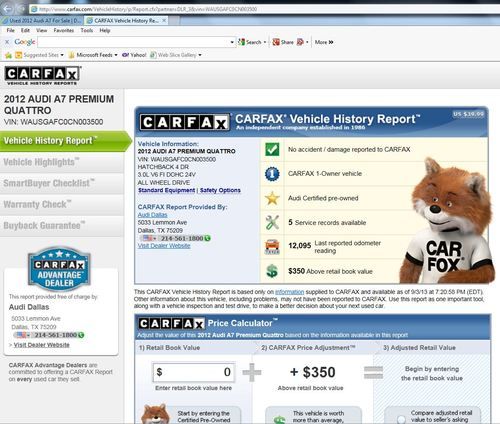The image size is (500, 424).
Task: Open the Favorites menu
Action: coord(64,30)
